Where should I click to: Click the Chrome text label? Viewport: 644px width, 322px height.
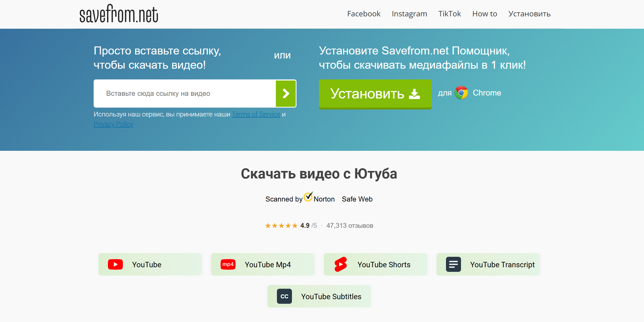pyautogui.click(x=487, y=93)
